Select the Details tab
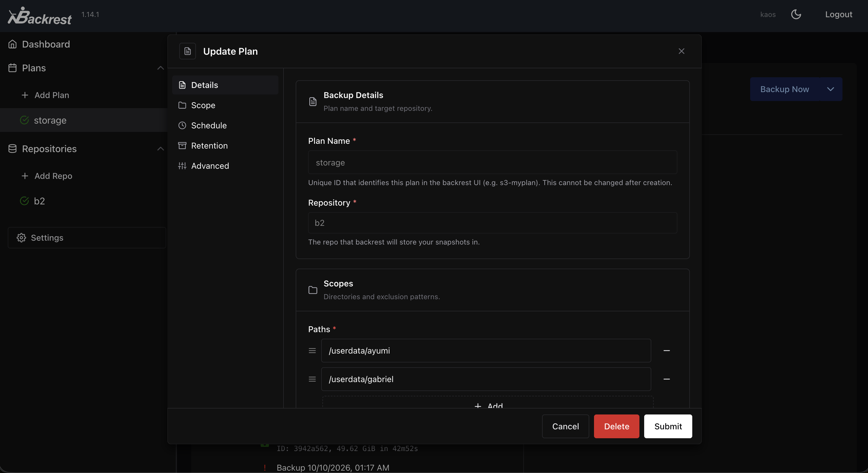The image size is (868, 473). (x=225, y=85)
